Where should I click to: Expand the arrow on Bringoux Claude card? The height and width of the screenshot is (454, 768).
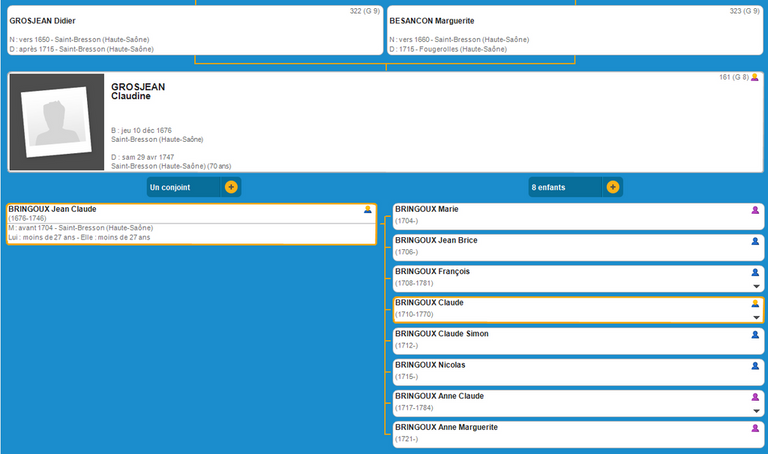point(756,317)
